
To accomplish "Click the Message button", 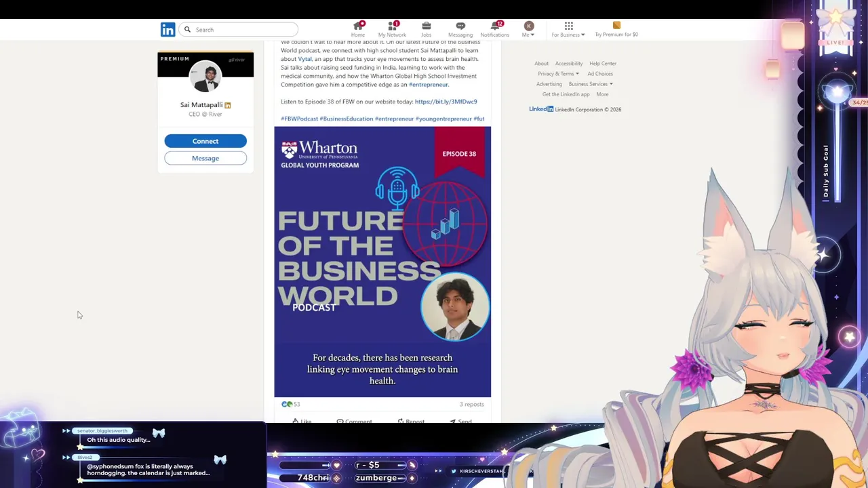I will [205, 158].
